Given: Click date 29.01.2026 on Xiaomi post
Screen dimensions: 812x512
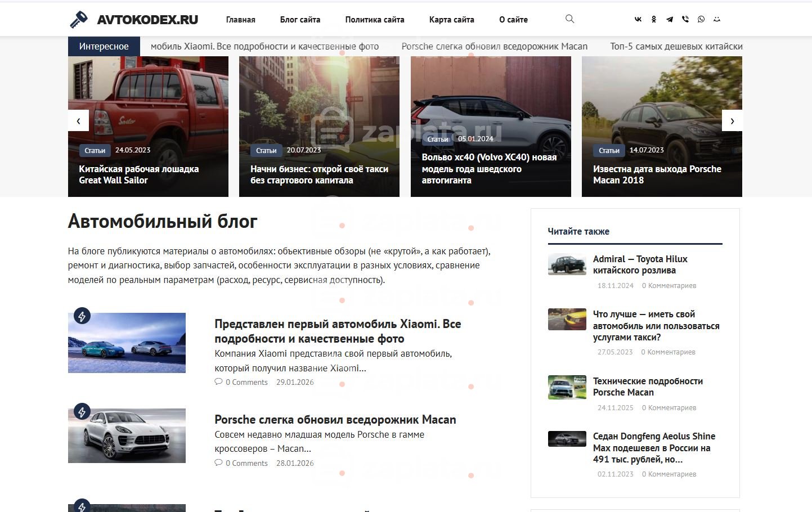Looking at the screenshot, I should coord(295,382).
